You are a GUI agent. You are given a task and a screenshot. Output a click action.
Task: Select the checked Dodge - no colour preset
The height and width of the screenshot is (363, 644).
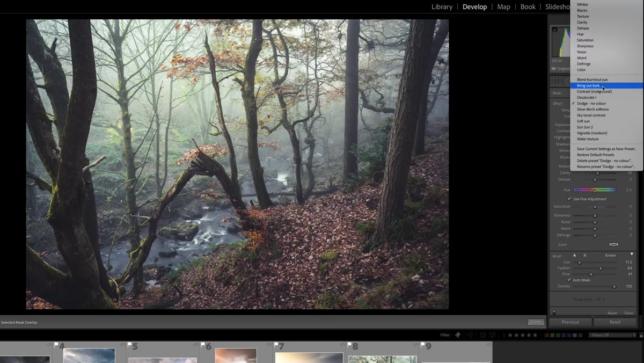606,103
